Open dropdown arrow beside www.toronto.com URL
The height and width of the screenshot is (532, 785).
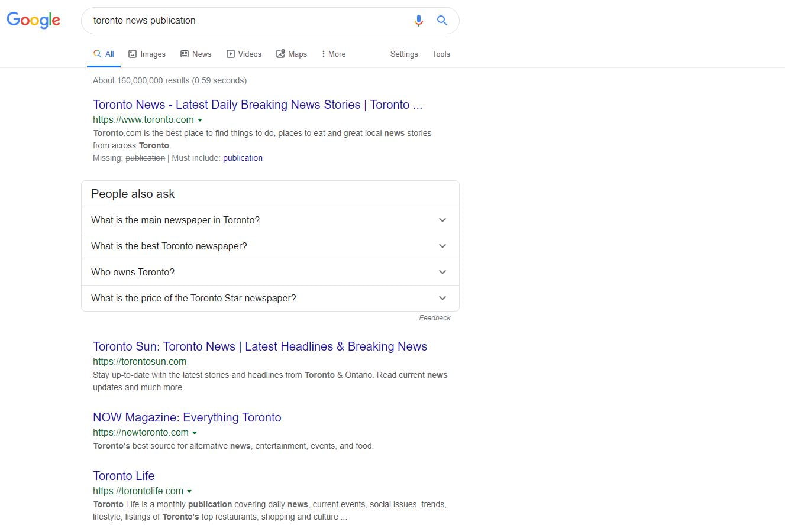(200, 120)
